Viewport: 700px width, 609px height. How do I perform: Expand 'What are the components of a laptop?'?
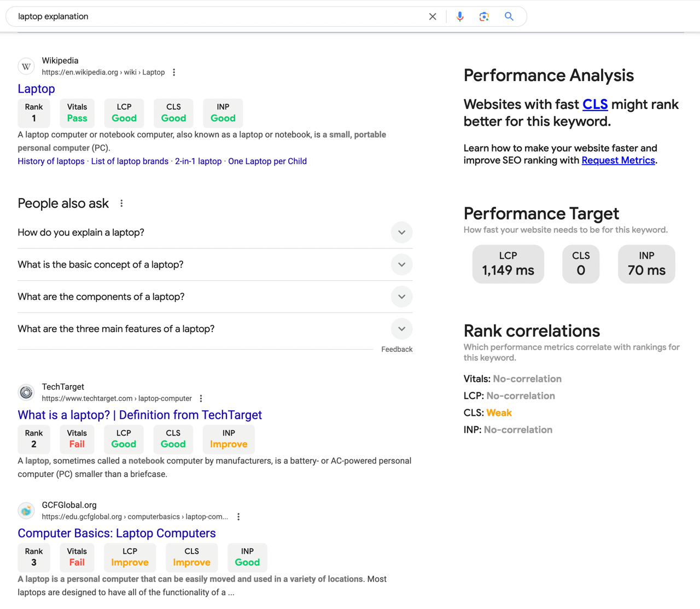click(x=215, y=297)
